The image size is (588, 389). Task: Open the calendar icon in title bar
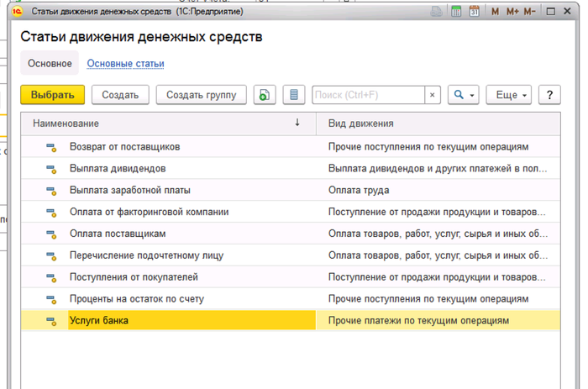click(x=475, y=12)
